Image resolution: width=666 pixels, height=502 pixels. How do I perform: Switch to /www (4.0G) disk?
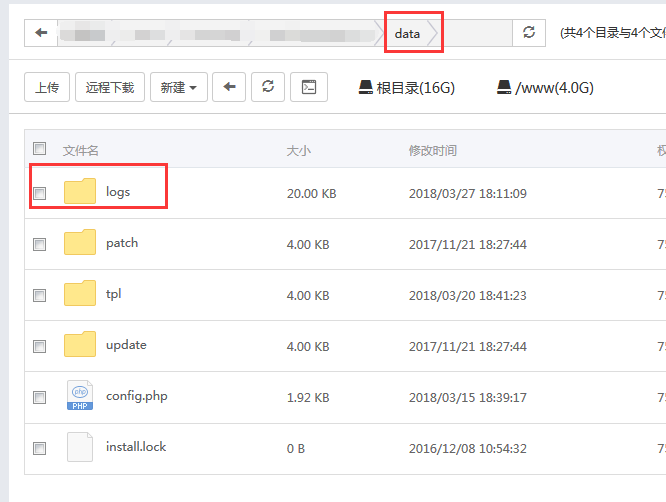[x=545, y=88]
